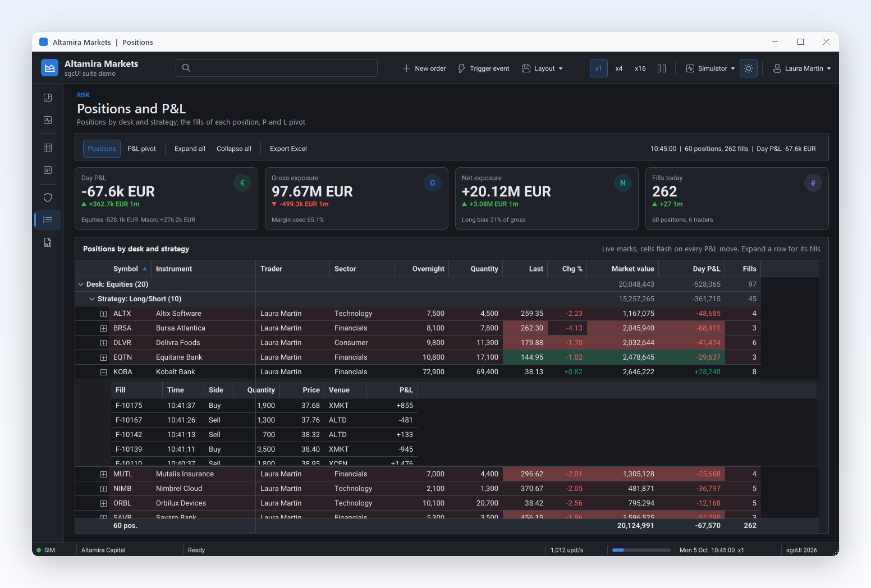Open the report document icon in sidebar
This screenshot has width=871, height=588.
tap(48, 242)
